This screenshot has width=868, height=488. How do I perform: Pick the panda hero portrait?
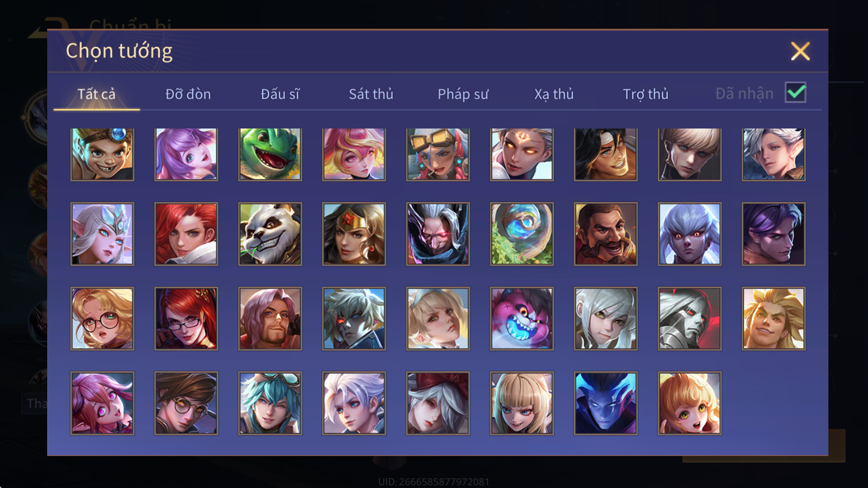[x=270, y=234]
